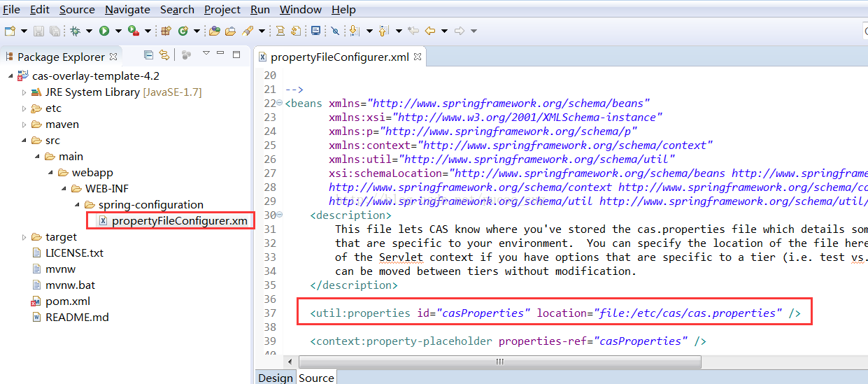Click Collapse All icon in Package Explorer
This screenshot has height=384, width=868.
[x=148, y=55]
